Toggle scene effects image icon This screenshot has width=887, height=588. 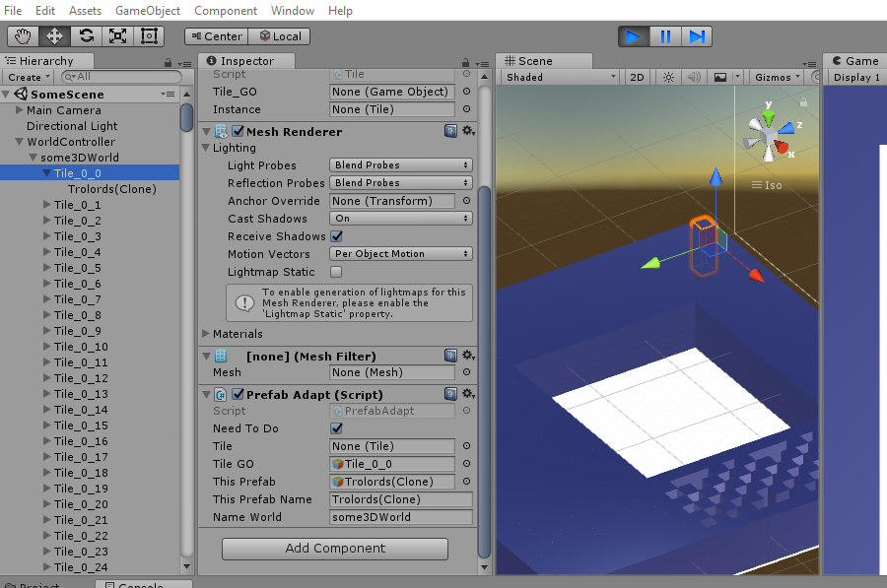coord(720,78)
